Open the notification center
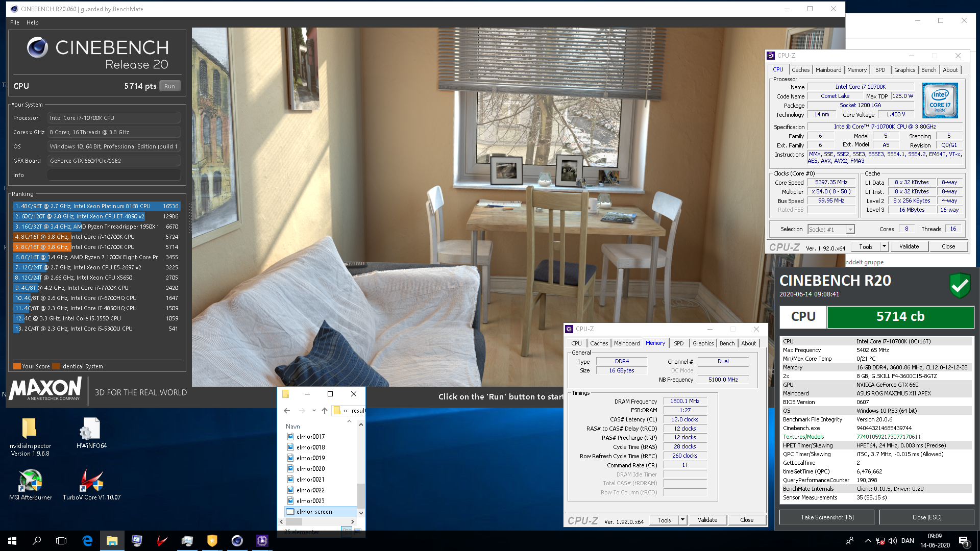This screenshot has height=551, width=980. 964,541
